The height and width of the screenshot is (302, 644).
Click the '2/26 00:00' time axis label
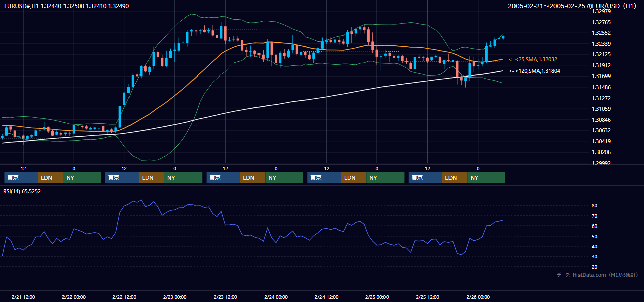coord(478,297)
